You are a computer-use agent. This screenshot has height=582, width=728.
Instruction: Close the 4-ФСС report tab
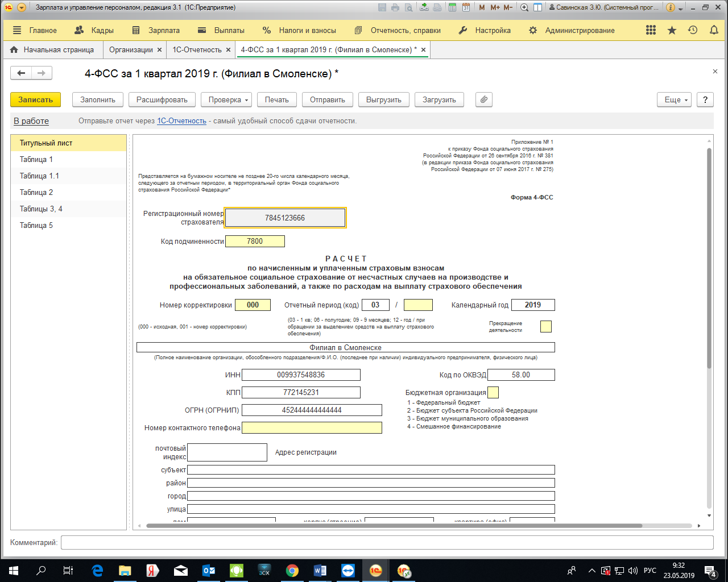coord(423,50)
